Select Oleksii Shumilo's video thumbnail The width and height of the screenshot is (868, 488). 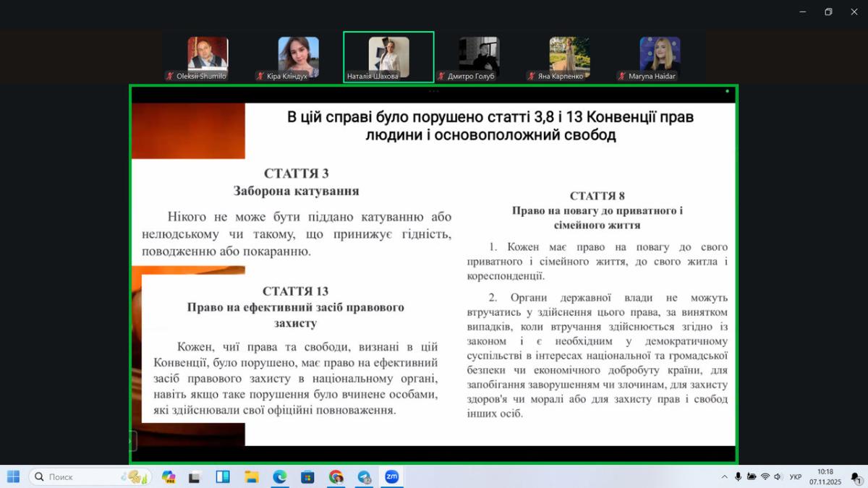(x=208, y=56)
